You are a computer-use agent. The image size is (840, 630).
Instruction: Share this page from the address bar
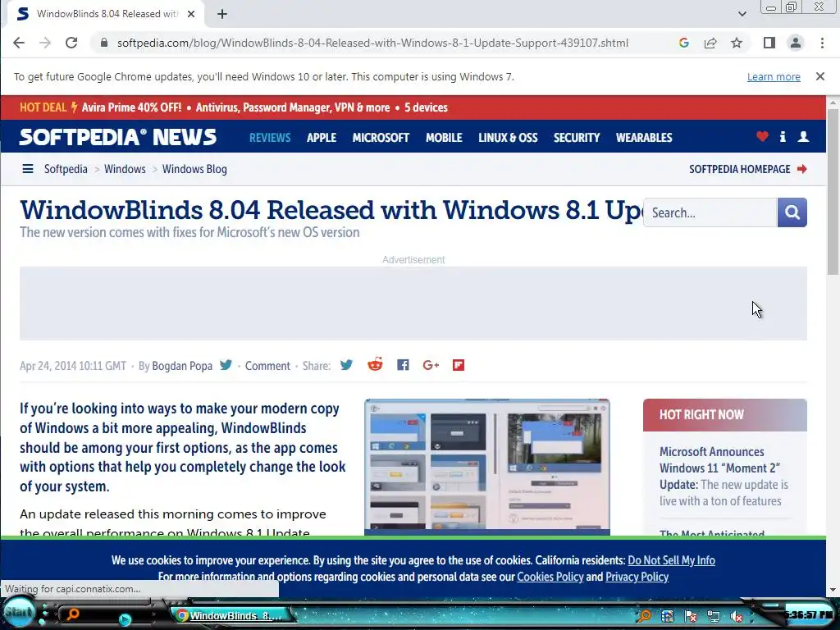coord(710,43)
